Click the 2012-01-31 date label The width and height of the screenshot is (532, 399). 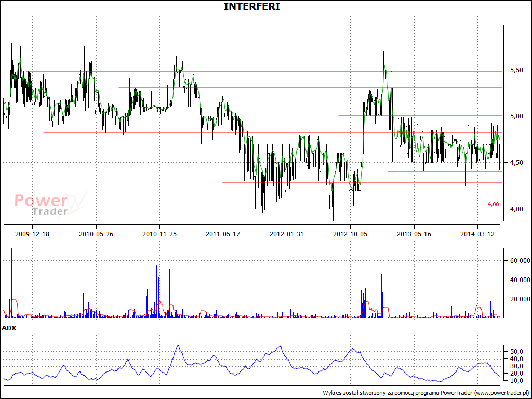coord(287,234)
